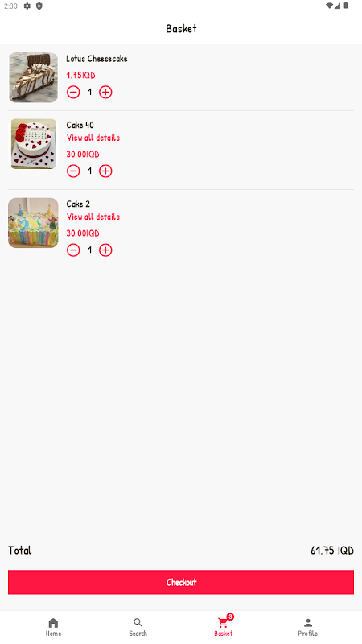Add one more Cake 2 with plus icon

105,250
